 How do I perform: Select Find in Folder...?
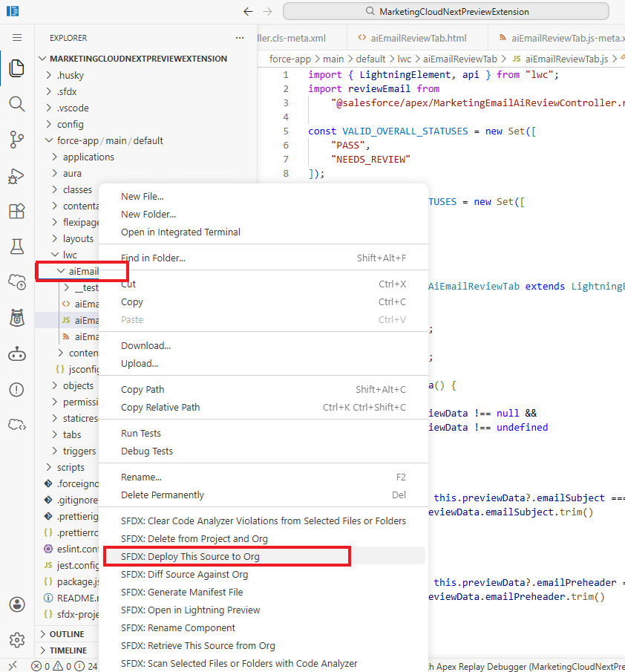(264, 258)
